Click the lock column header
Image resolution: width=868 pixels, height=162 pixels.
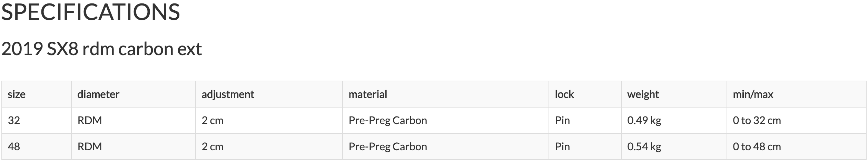(x=564, y=94)
